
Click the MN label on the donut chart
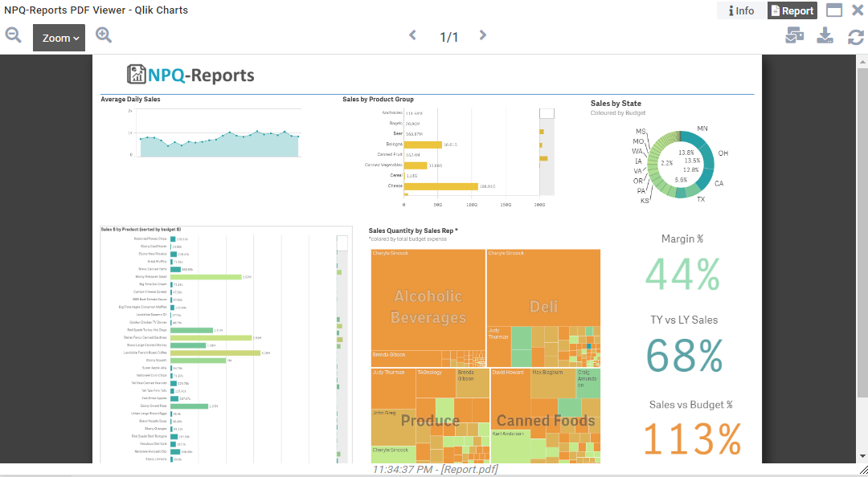coord(702,129)
